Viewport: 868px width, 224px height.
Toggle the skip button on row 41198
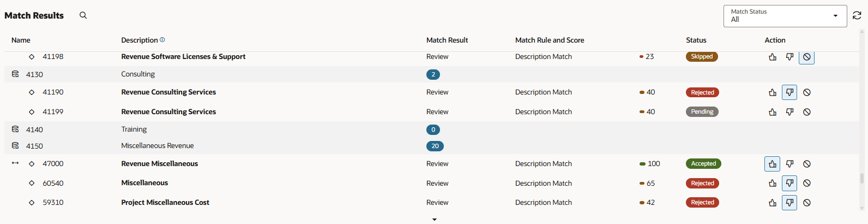point(807,57)
